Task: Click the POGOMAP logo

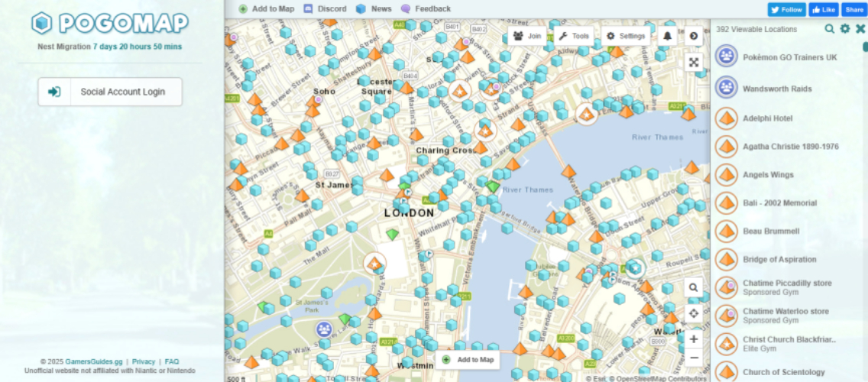Action: point(109,23)
